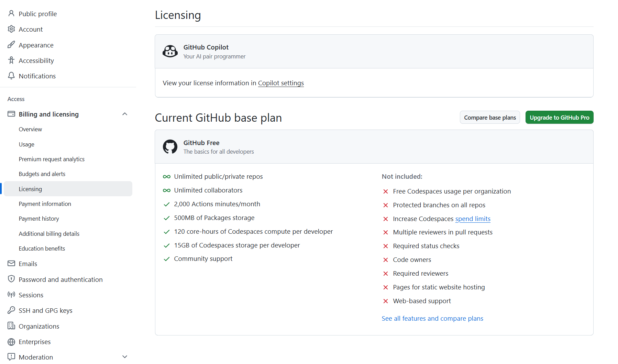Click the Accessibility figure icon
This screenshot has height=364, width=618.
coord(11,60)
